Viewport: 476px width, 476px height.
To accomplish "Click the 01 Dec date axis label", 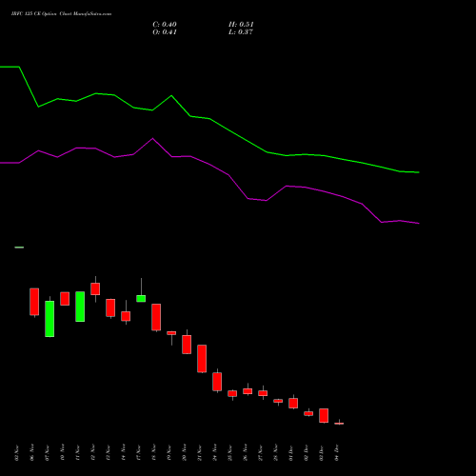I will (291, 452).
